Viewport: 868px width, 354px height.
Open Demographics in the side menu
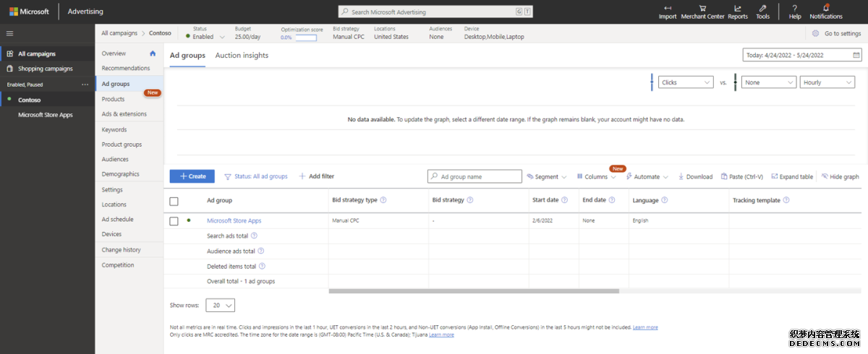pyautogui.click(x=121, y=174)
